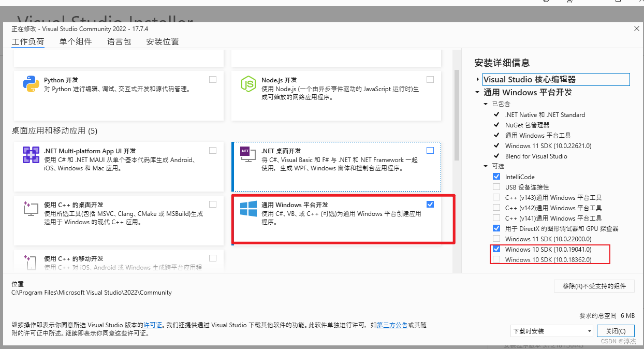Screen dimensions: 644x349
Task: Check C++ (v143) 通用 Windows 平台工具
Action: pos(496,197)
